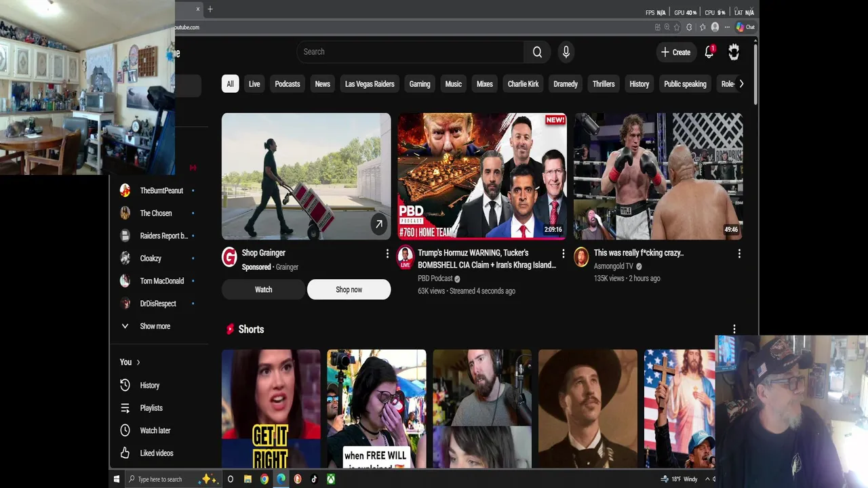Select the Podcasts filter chip
868x488 pixels.
288,84
